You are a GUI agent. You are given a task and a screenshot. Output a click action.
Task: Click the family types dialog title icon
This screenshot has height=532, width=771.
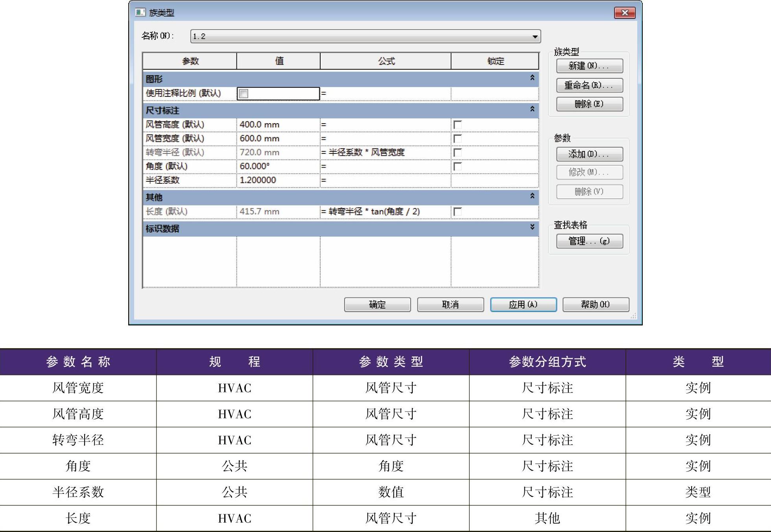(140, 12)
